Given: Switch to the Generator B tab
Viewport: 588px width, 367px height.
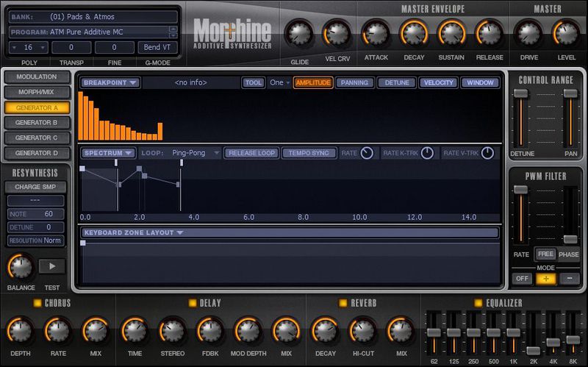Looking at the screenshot, I should pyautogui.click(x=37, y=122).
